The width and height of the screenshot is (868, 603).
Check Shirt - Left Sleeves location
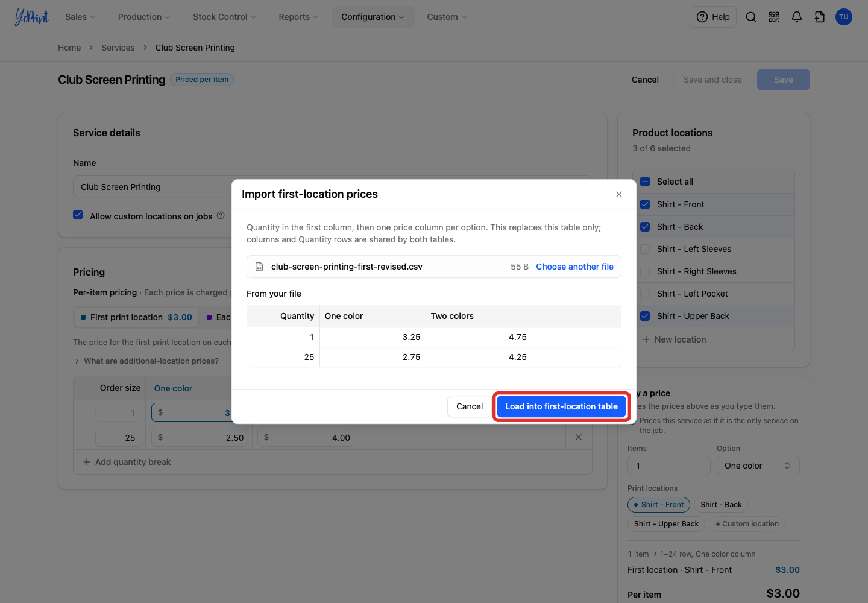tap(645, 249)
